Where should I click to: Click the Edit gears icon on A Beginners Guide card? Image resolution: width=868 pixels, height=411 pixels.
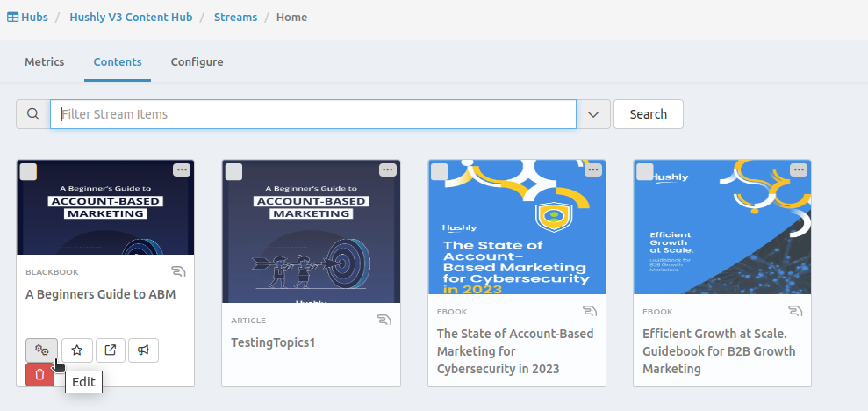coord(41,350)
